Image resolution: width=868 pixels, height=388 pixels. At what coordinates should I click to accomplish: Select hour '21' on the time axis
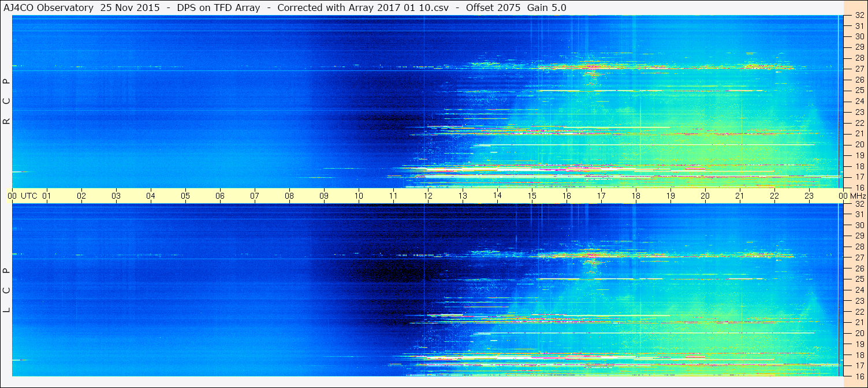point(740,196)
